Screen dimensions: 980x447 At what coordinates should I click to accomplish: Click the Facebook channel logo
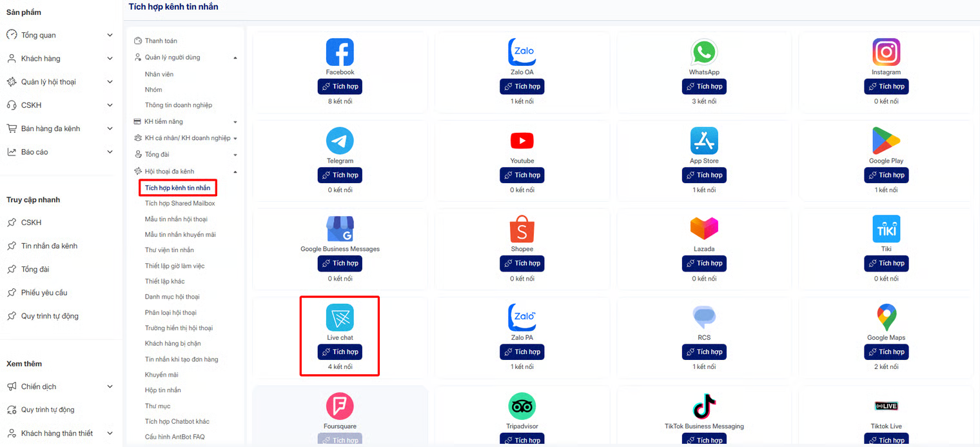click(340, 52)
